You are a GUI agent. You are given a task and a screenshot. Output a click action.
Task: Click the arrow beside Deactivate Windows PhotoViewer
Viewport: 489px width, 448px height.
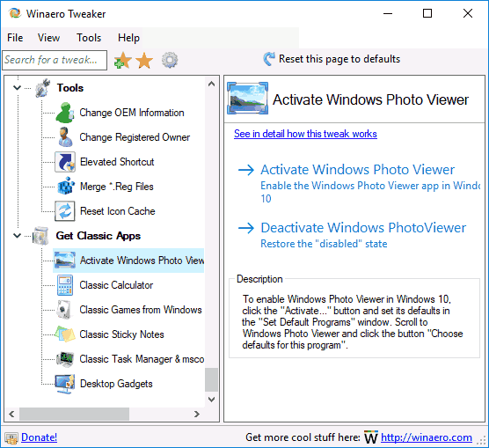point(246,228)
